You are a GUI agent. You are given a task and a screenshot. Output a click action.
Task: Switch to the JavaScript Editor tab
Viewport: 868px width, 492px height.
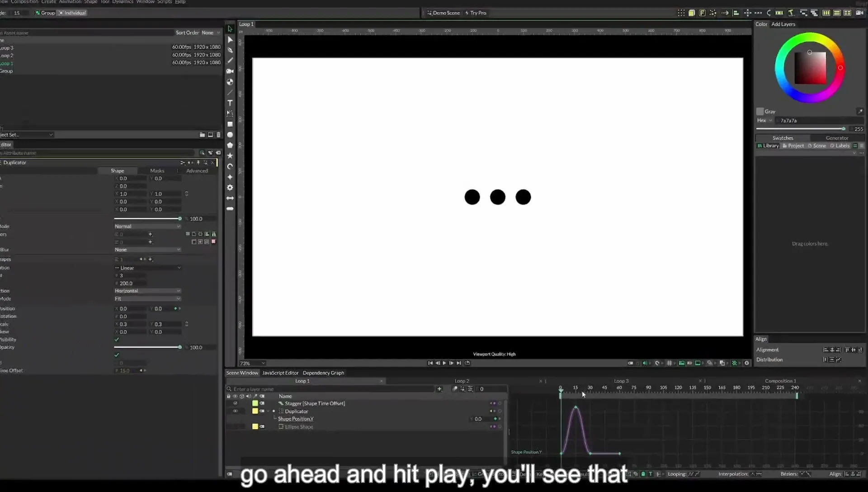(x=280, y=373)
